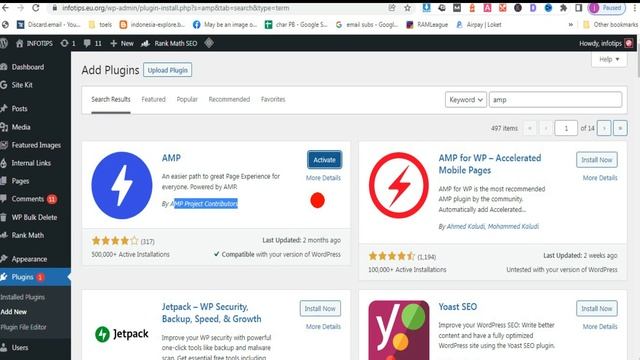Click the AMP for WP – Accelerated Mobile Pages title

click(x=490, y=164)
